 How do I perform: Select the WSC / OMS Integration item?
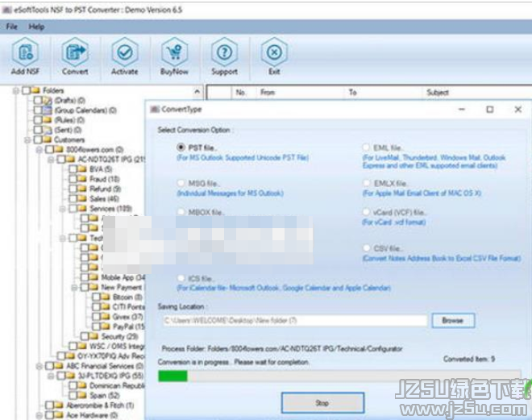coord(117,346)
